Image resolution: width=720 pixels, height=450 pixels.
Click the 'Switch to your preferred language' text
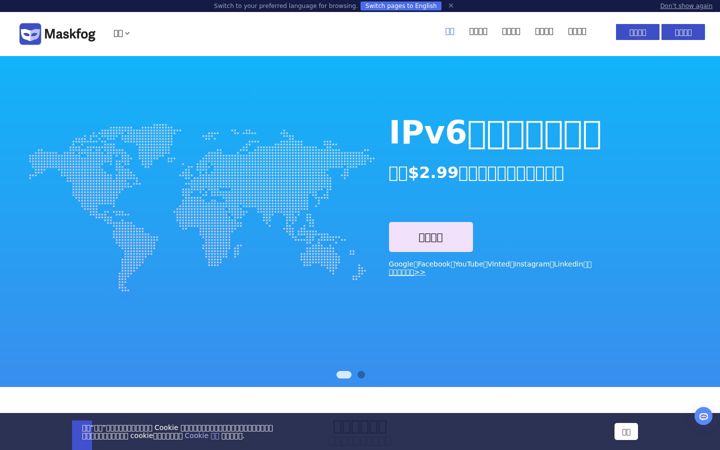click(x=286, y=6)
